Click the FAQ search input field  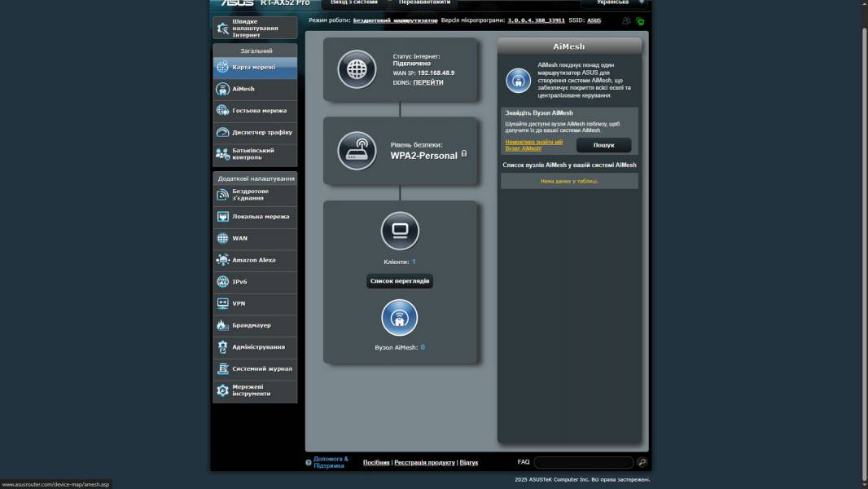coord(584,462)
